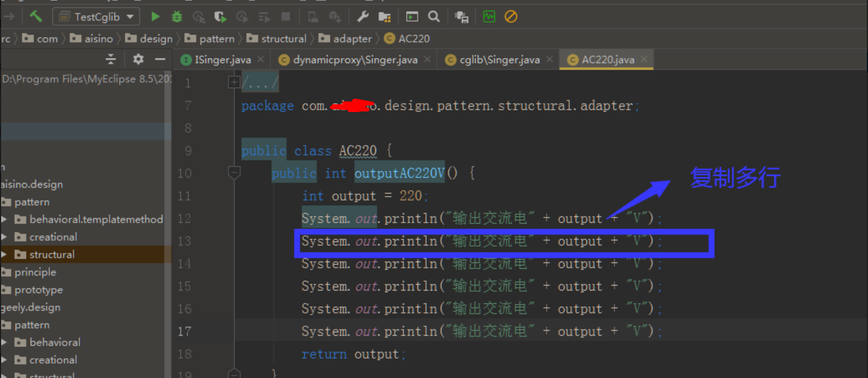Viewport: 868px width, 378px height.
Task: Select the structural breadcrumb
Action: click(x=277, y=38)
